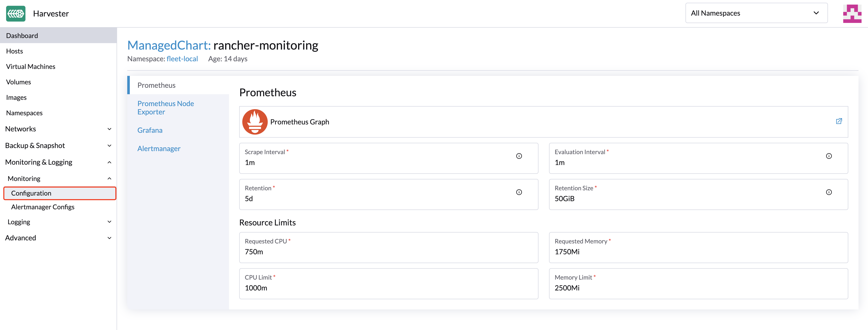
Task: Show Retention Size info icon
Action: pos(829,192)
